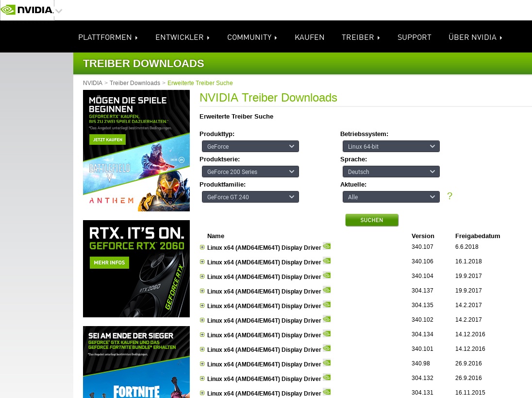Open the Battlefield V Anthem banner image

coord(136,151)
